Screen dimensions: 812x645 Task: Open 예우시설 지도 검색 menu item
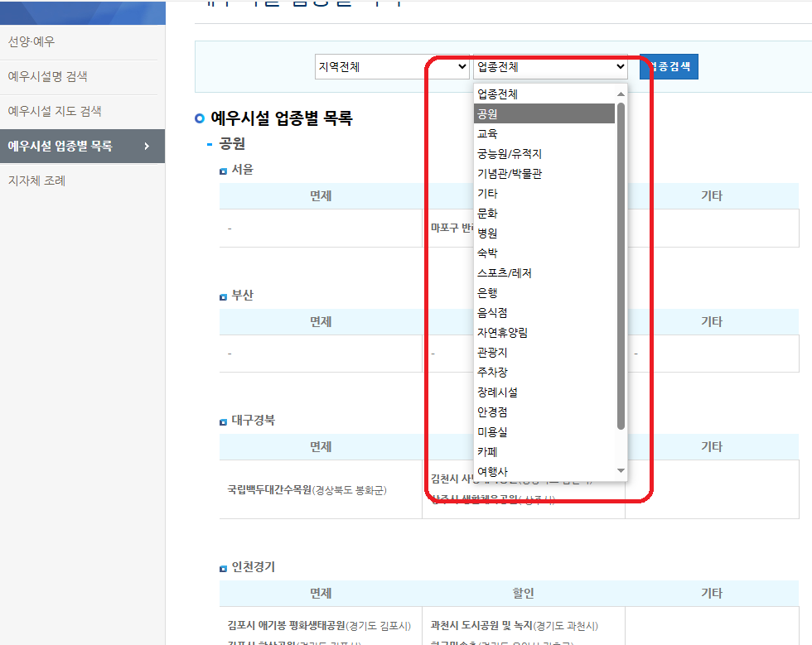[56, 112]
